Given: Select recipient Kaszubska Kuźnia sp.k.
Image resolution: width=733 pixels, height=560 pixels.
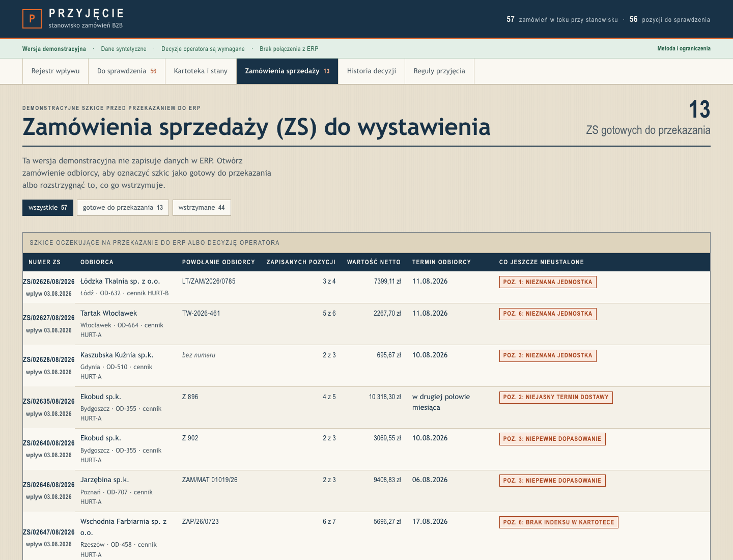Looking at the screenshot, I should 117,355.
